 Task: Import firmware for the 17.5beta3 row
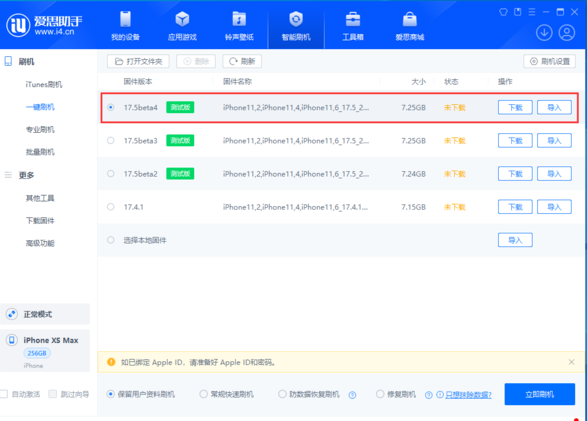click(554, 140)
